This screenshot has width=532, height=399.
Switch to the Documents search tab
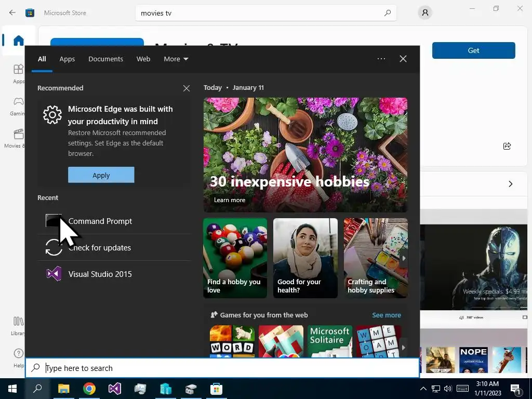tap(105, 59)
